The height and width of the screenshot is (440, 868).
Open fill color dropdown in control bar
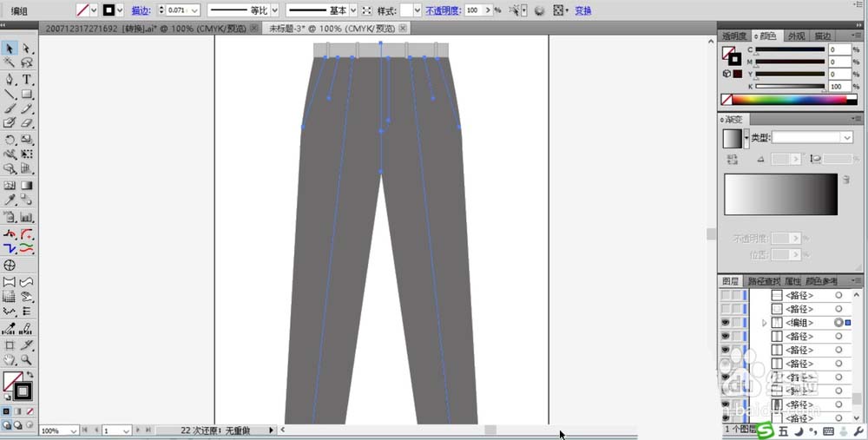click(94, 10)
